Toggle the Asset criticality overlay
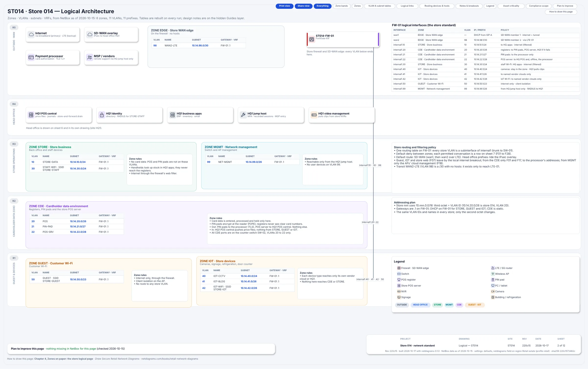Image resolution: width=588 pixels, height=369 pixels. pos(511,6)
